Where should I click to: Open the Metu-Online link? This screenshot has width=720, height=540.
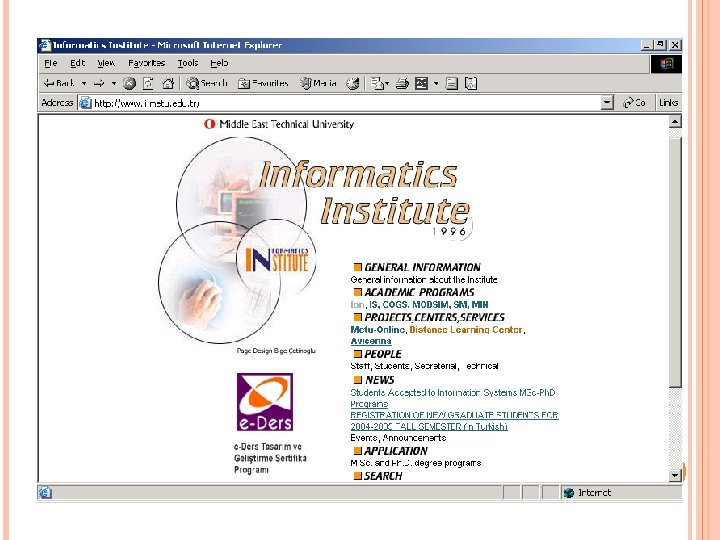(x=377, y=330)
